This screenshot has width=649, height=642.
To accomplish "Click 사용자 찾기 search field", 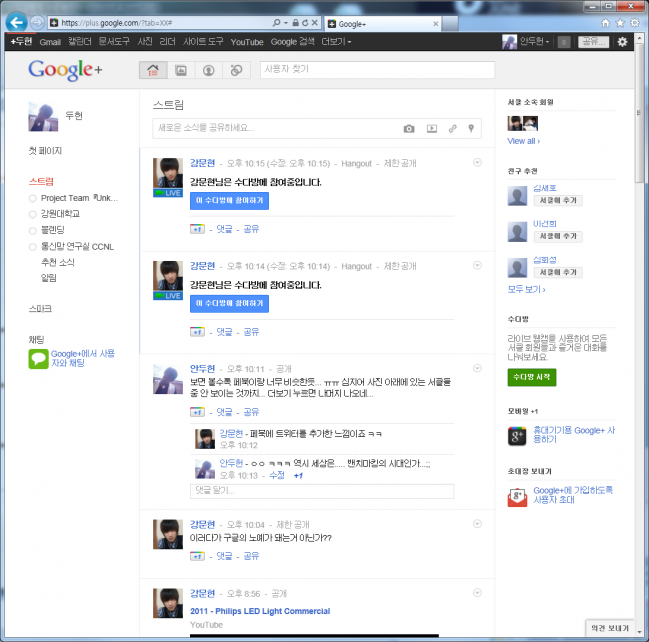I will click(377, 70).
